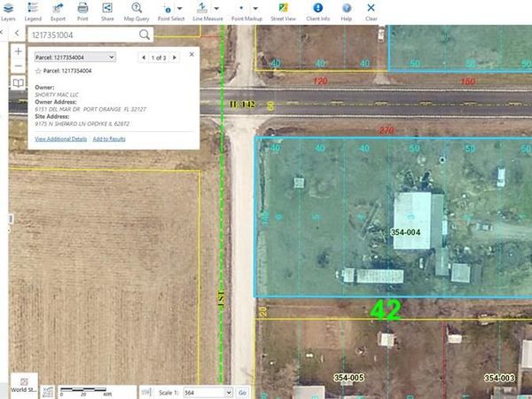Clear the map with Clear tool
The height and width of the screenshot is (399, 532).
click(371, 11)
